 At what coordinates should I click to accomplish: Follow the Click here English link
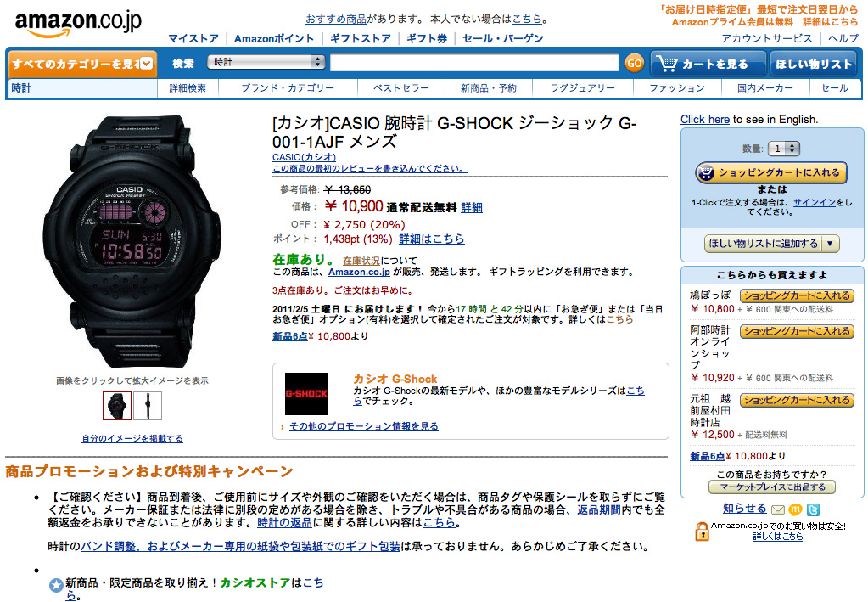point(705,119)
